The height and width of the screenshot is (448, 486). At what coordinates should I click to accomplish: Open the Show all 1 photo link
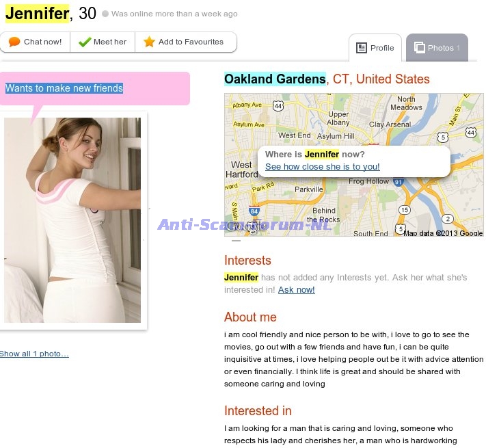pyautogui.click(x=34, y=354)
